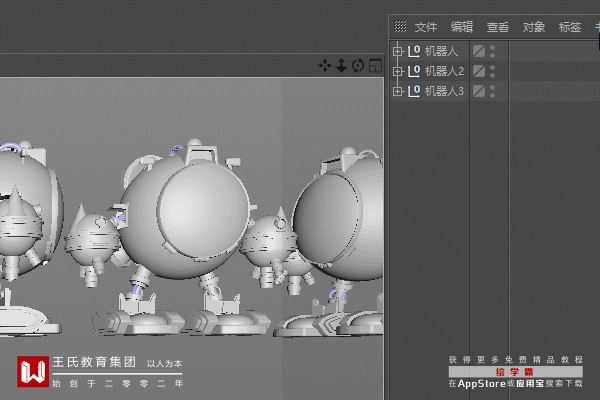Viewport: 600px width, 400px height.
Task: Select the 机器人 object name
Action: pyautogui.click(x=441, y=51)
